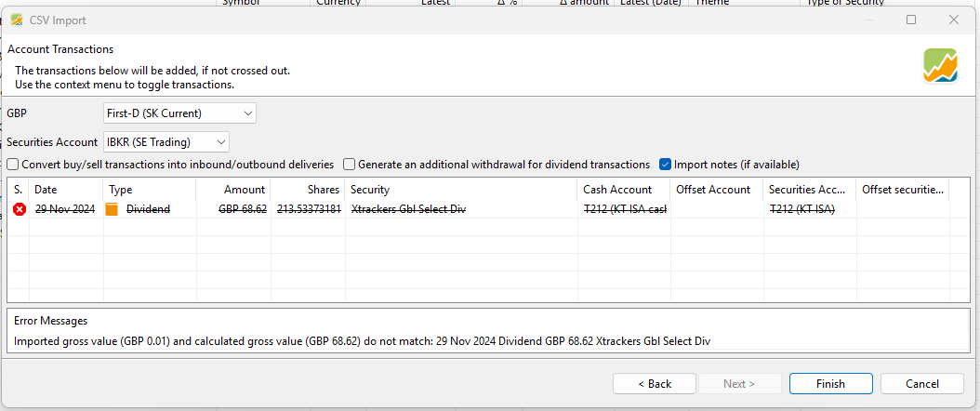Maximize the CSV Import window
The height and width of the screenshot is (411, 980).
[911, 20]
